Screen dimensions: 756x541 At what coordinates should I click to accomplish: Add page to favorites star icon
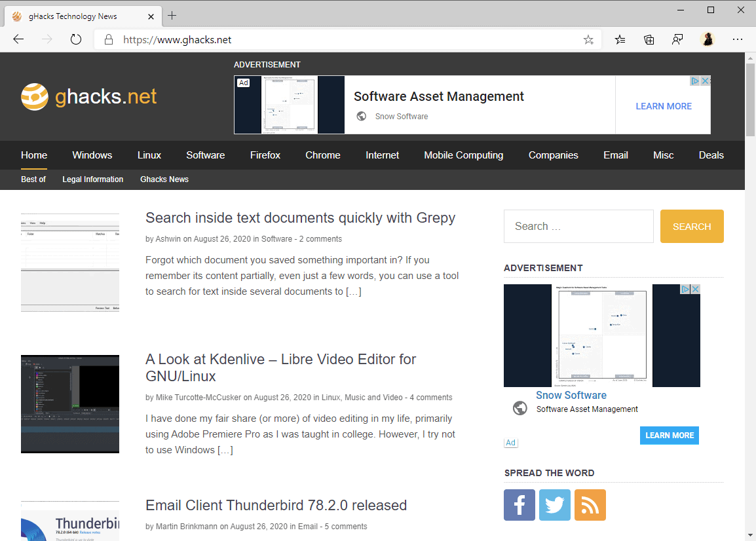point(588,39)
